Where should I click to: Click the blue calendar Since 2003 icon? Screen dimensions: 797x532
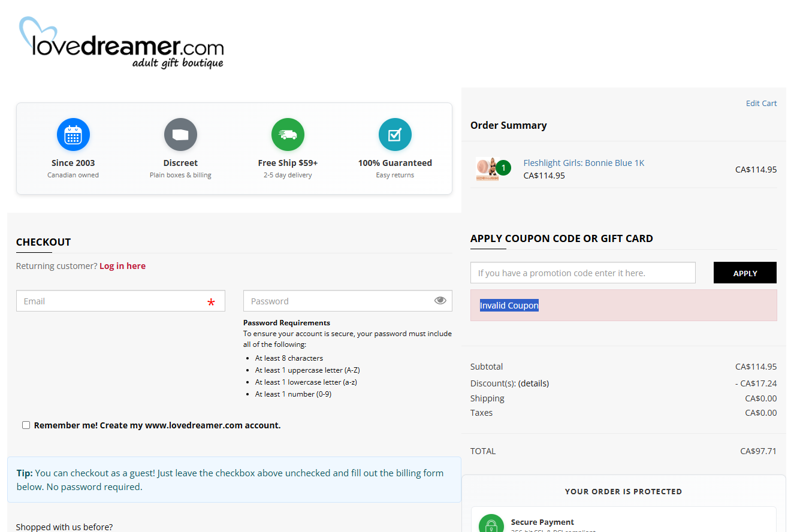pos(73,135)
